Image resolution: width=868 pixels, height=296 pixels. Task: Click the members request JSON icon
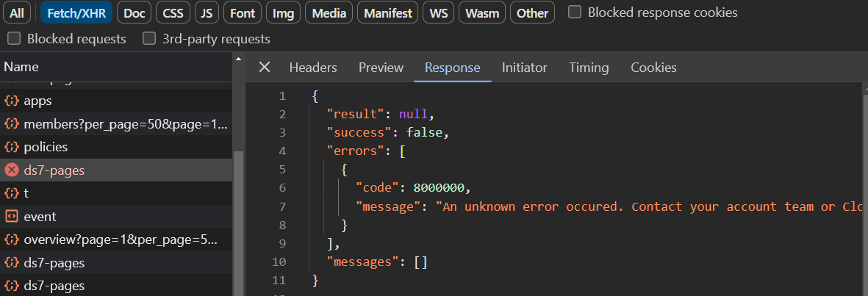click(x=12, y=123)
